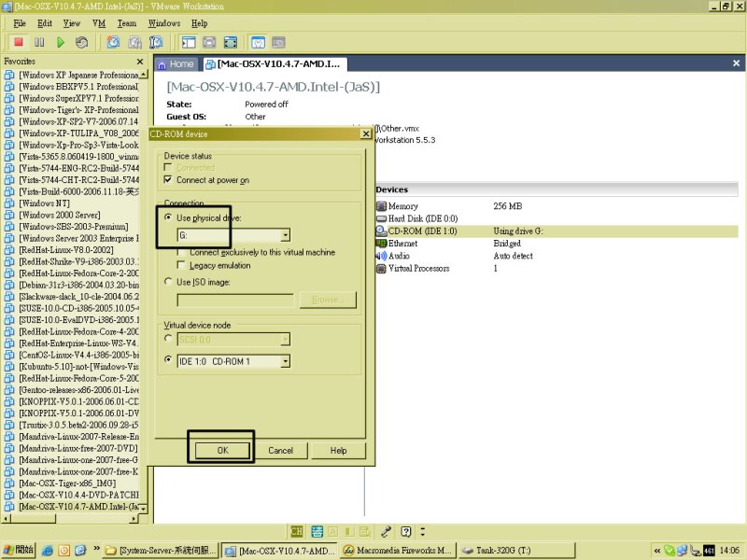
Task: Open the File menu
Action: 20,23
